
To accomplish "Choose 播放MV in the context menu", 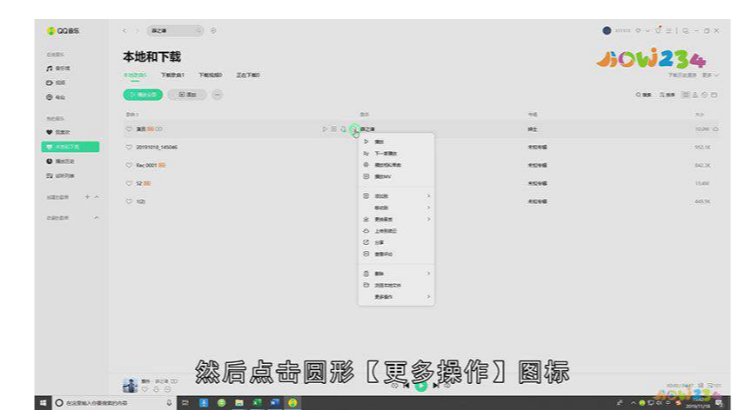I will 396,176.
